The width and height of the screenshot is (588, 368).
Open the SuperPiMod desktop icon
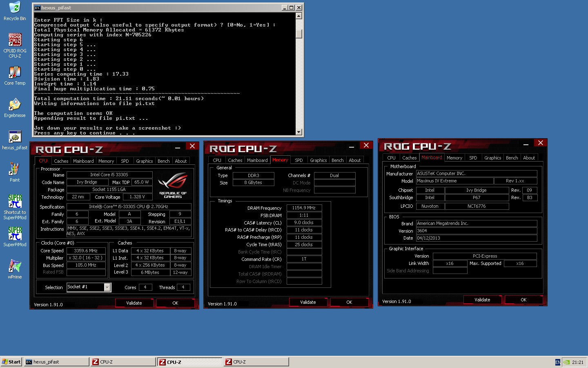pos(15,237)
